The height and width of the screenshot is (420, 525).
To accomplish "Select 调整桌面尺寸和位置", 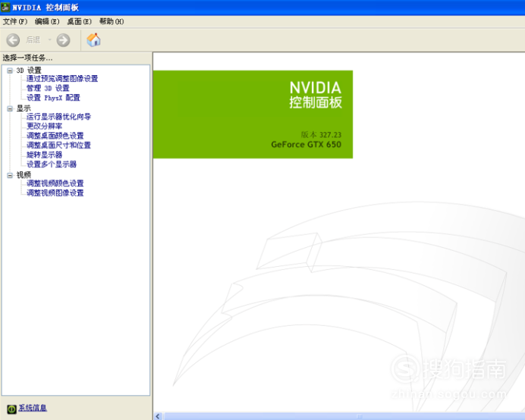I will [58, 145].
